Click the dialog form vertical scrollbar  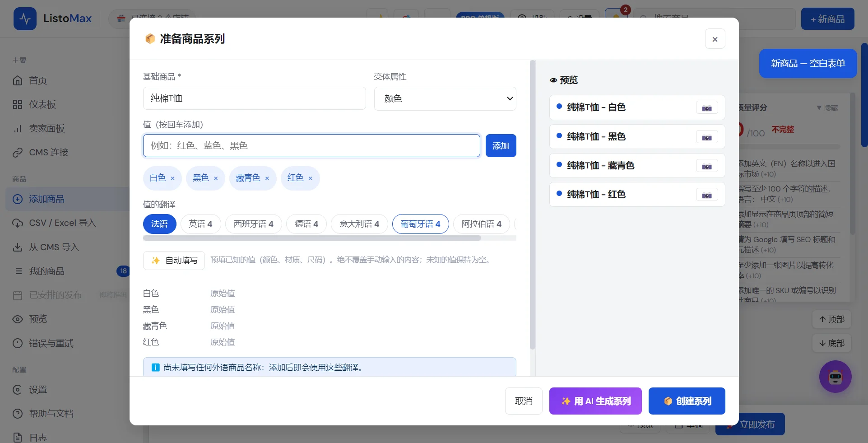coord(533,205)
